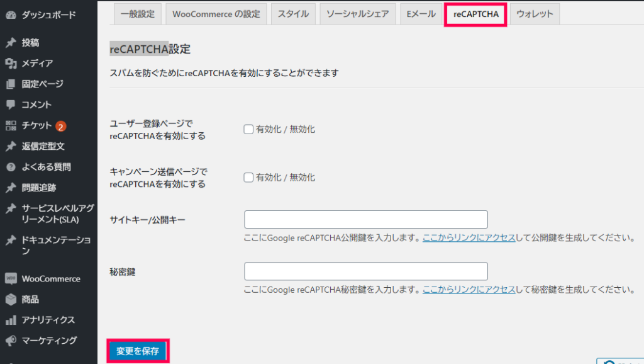The image size is (644, 364).
Task: Open ダッシュボード in the sidebar
Action: tap(48, 15)
